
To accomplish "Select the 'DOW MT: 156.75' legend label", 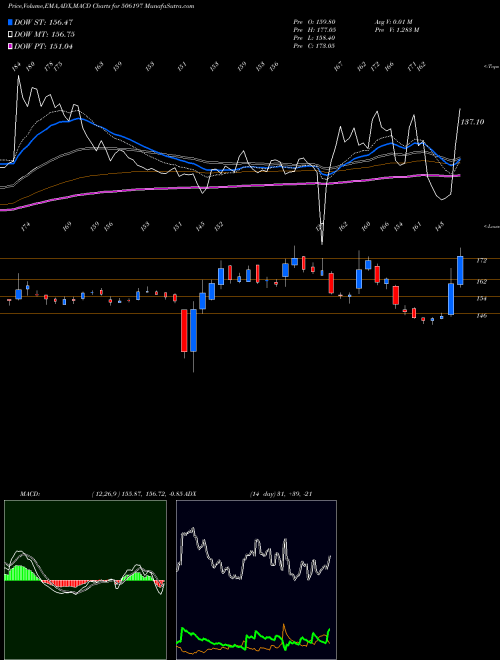I will click(44, 35).
